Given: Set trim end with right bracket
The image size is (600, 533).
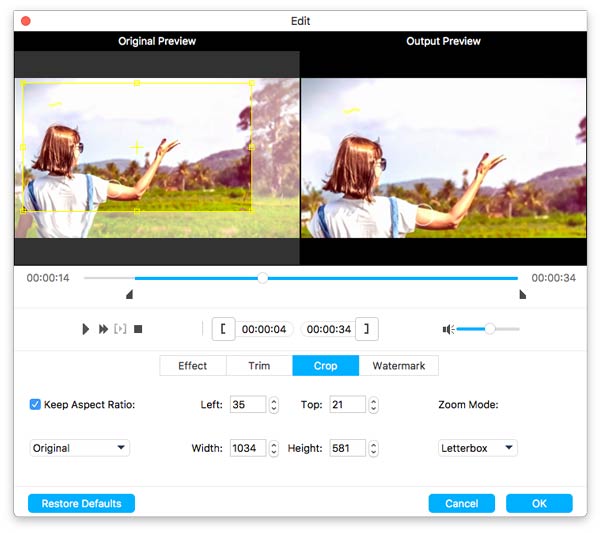Looking at the screenshot, I should [369, 329].
